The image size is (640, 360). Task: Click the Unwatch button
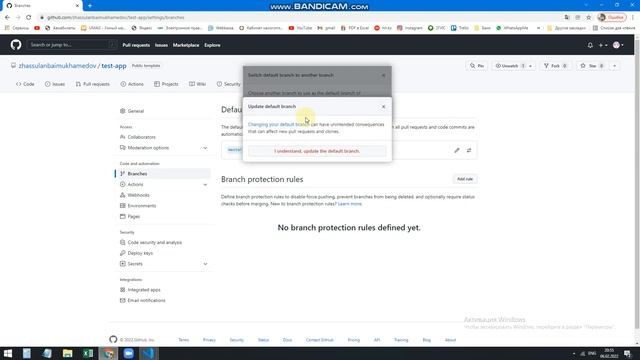pyautogui.click(x=509, y=66)
